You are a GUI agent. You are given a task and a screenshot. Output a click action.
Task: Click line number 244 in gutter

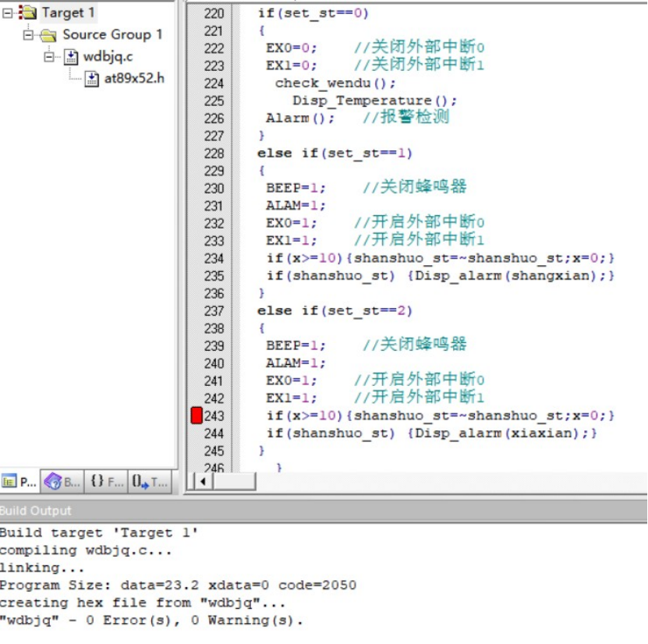pos(214,433)
